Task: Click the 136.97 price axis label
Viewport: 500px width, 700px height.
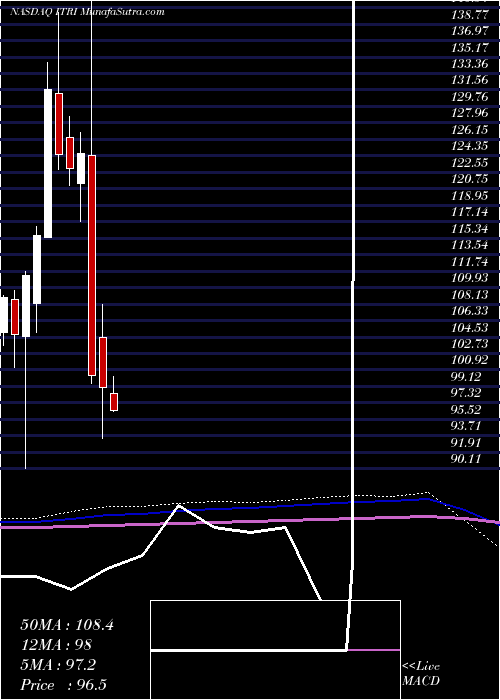Action: coord(470,31)
